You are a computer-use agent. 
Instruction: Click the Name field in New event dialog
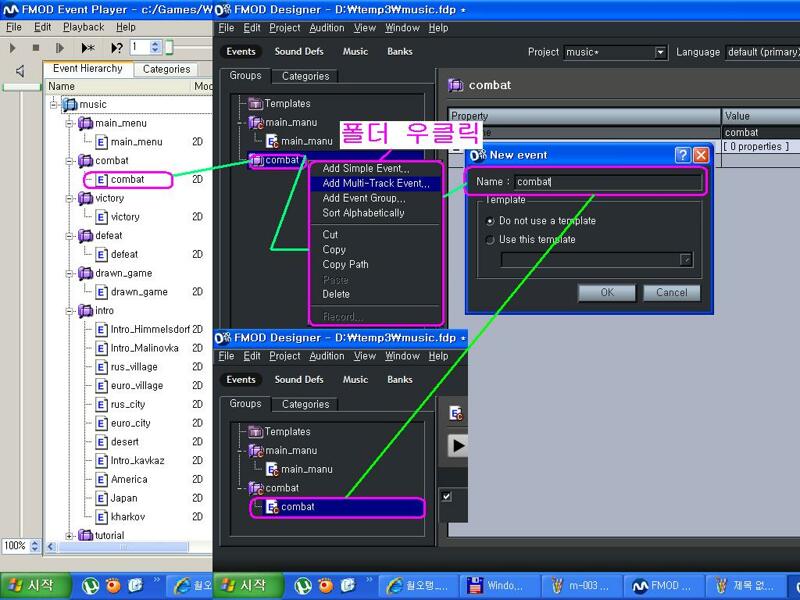(608, 182)
